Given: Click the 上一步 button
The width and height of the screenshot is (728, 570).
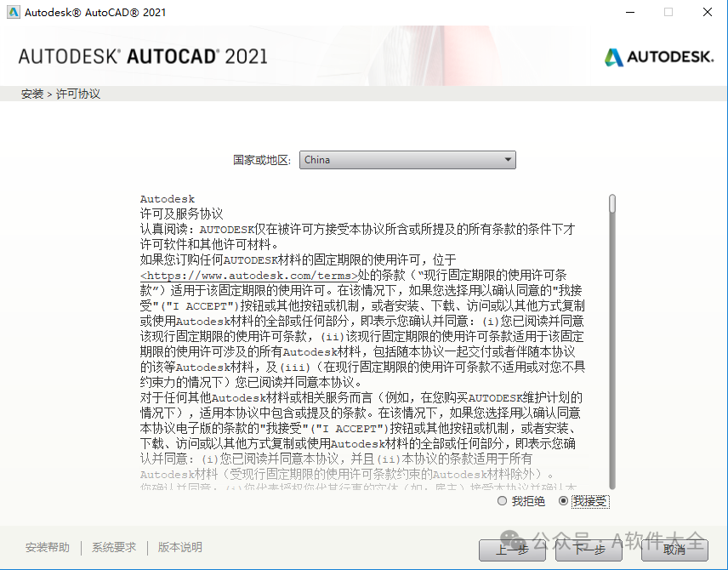Looking at the screenshot, I should pos(512,550).
